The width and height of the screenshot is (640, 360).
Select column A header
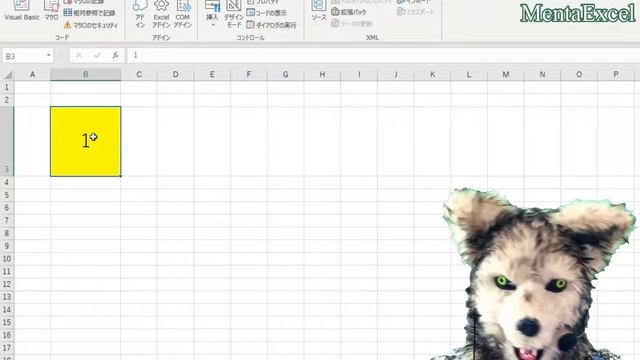32,75
